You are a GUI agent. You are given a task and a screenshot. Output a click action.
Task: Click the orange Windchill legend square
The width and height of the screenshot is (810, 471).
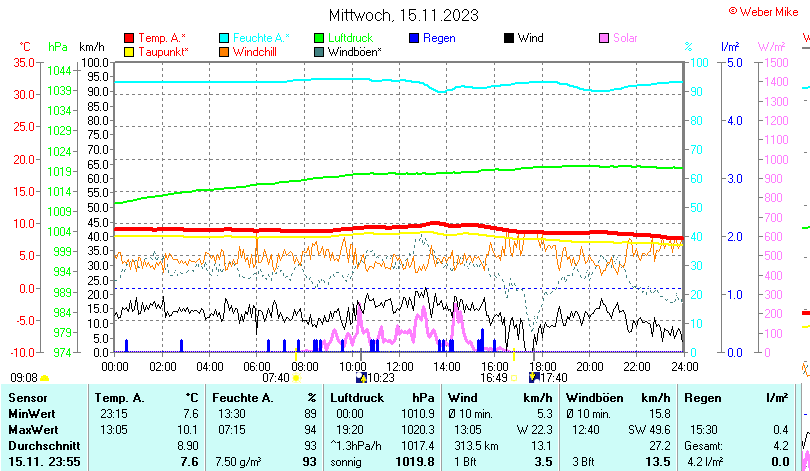(x=224, y=52)
